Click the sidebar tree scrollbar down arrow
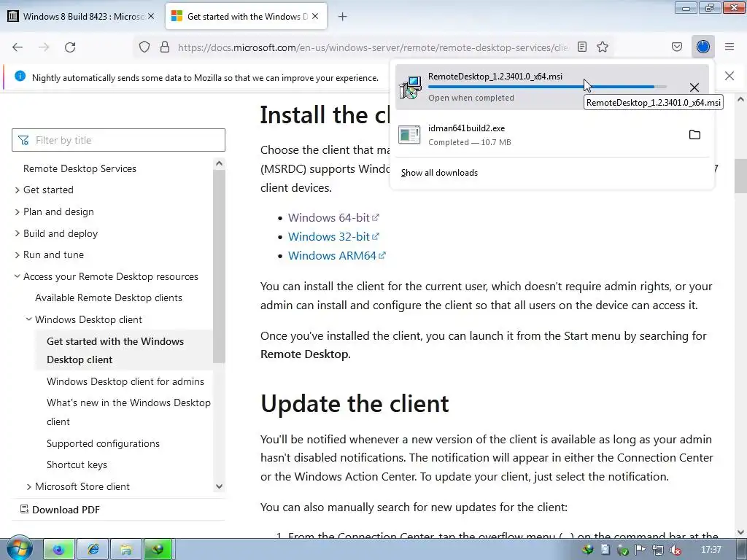This screenshot has height=560, width=747. point(219,486)
